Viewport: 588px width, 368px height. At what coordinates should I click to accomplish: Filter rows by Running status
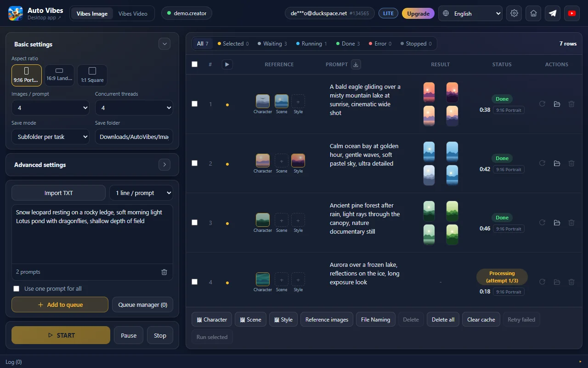311,44
